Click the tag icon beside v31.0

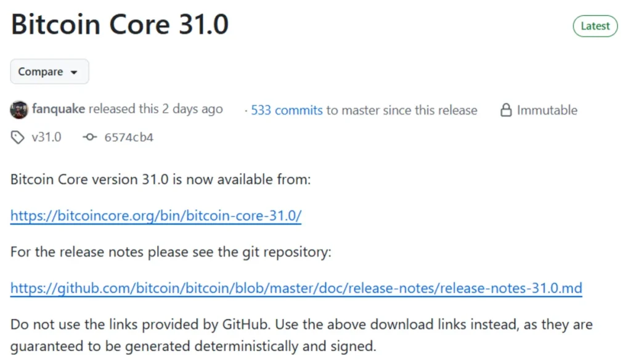18,137
